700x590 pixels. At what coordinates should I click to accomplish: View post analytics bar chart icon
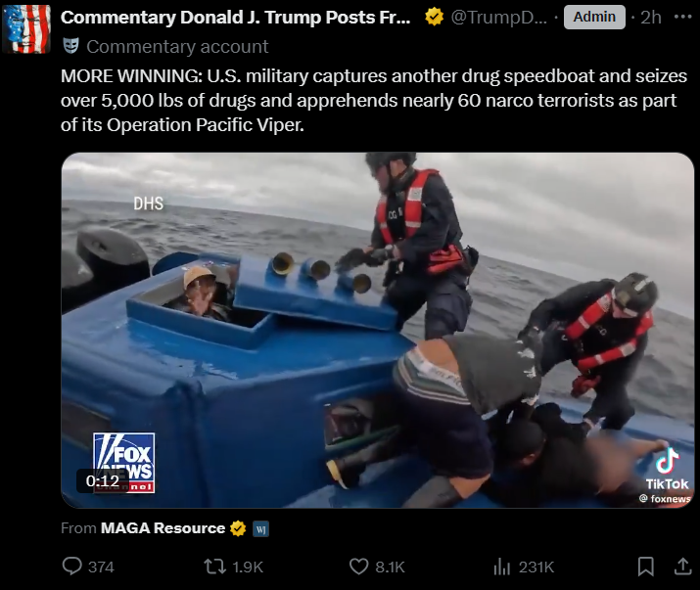(x=502, y=567)
